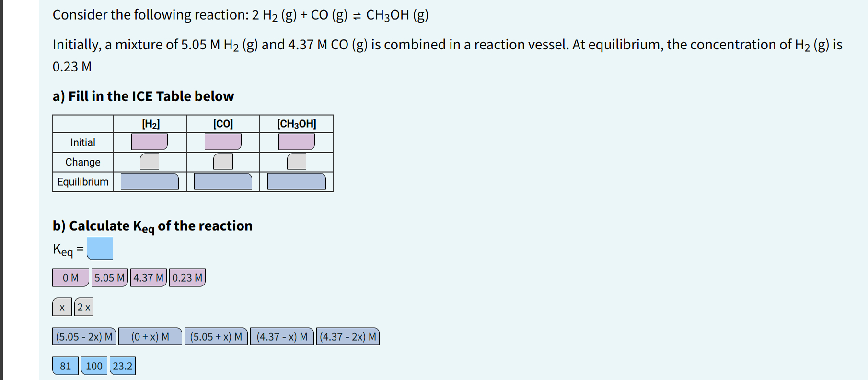Click the blue Keq answer box
The width and height of the screenshot is (868, 380).
(101, 248)
